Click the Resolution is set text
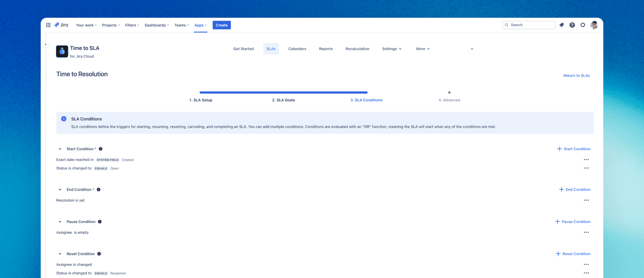The width and height of the screenshot is (644, 278). (x=70, y=200)
